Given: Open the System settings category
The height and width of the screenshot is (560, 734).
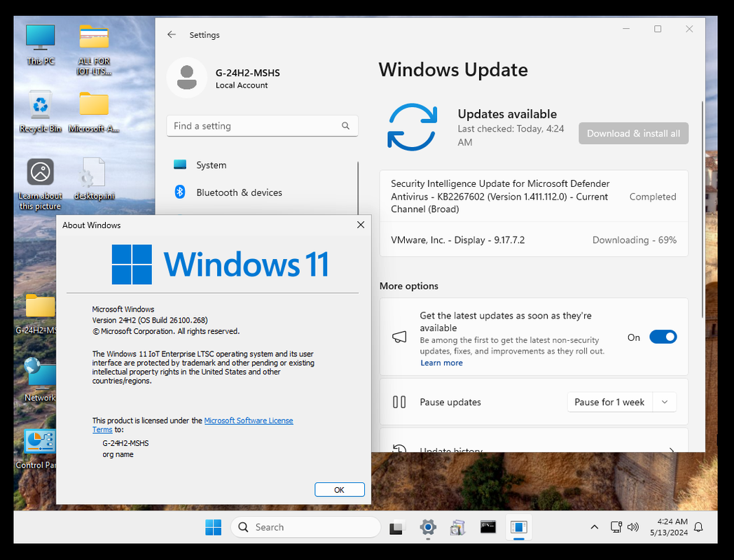Looking at the screenshot, I should click(262, 164).
